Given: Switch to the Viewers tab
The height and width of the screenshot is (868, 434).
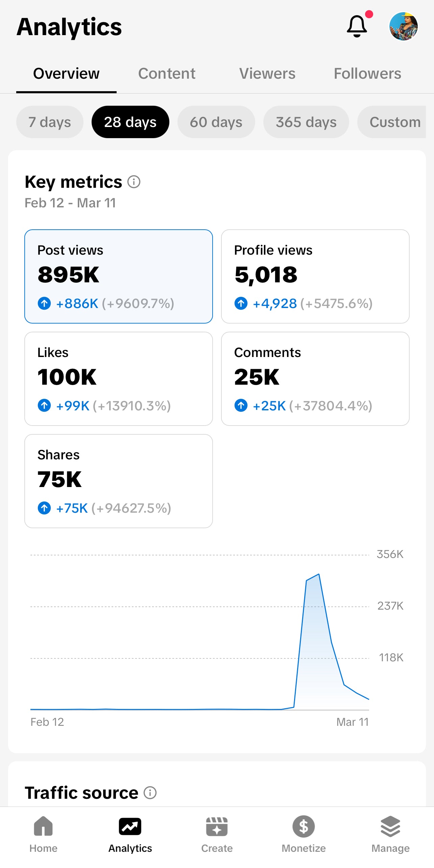Looking at the screenshot, I should tap(267, 74).
